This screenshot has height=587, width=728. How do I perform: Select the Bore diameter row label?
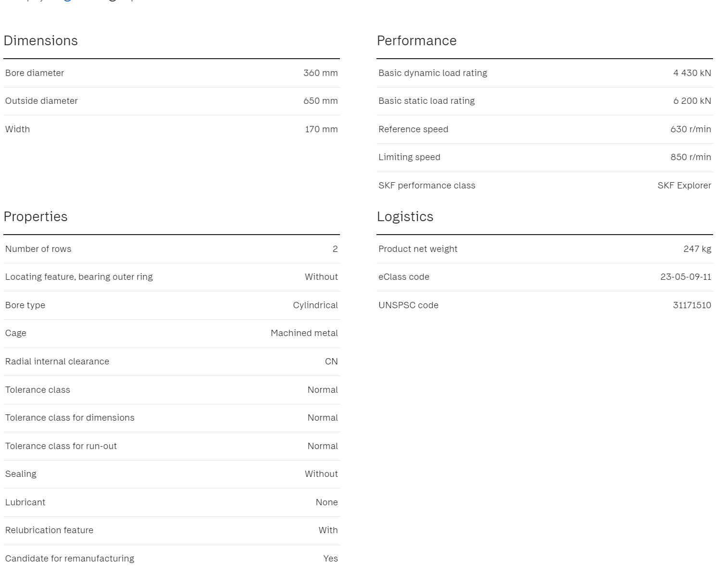(x=35, y=73)
